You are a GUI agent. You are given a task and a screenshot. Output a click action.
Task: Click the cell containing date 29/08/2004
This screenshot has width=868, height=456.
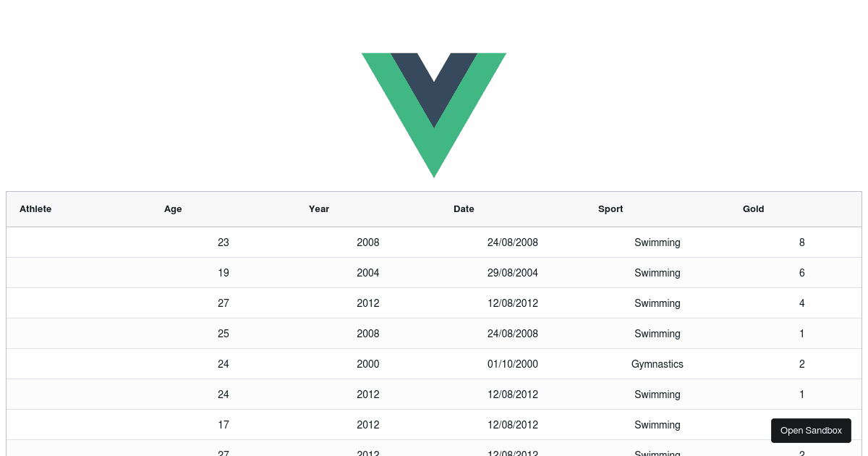click(x=513, y=273)
